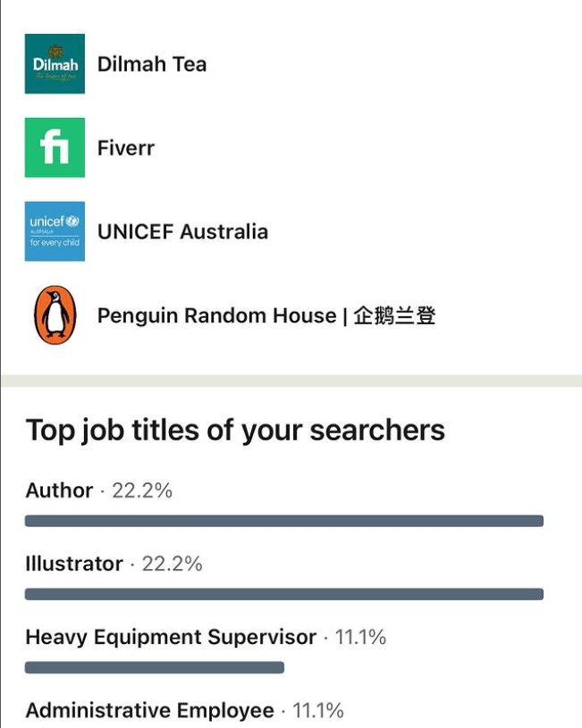Image resolution: width=582 pixels, height=728 pixels.
Task: Select the Illustrator job title label
Action: [74, 564]
